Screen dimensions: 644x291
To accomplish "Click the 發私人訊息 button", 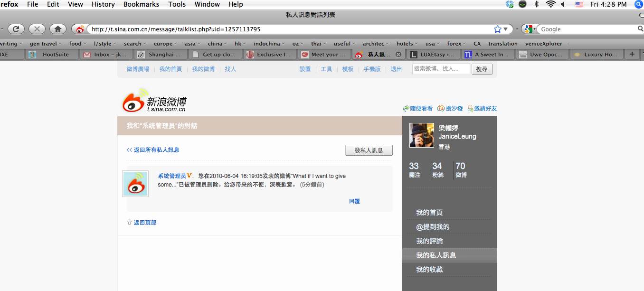I will (369, 150).
